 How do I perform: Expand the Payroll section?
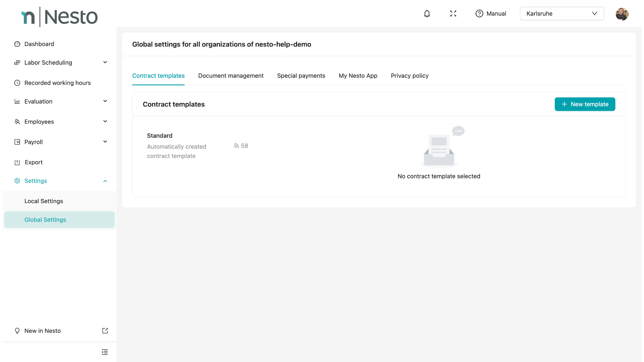[x=105, y=142]
